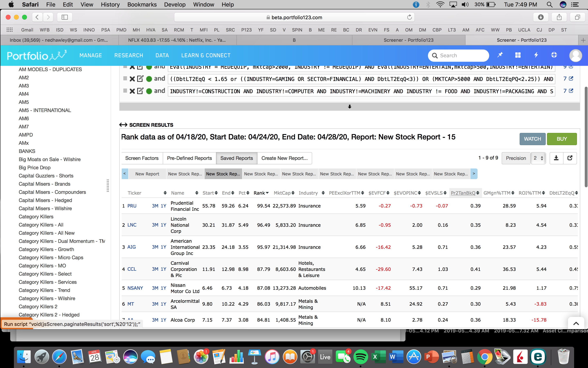Screen dimensions: 588x368
Task: Open the NSANY ticker link
Action: pyautogui.click(x=135, y=288)
